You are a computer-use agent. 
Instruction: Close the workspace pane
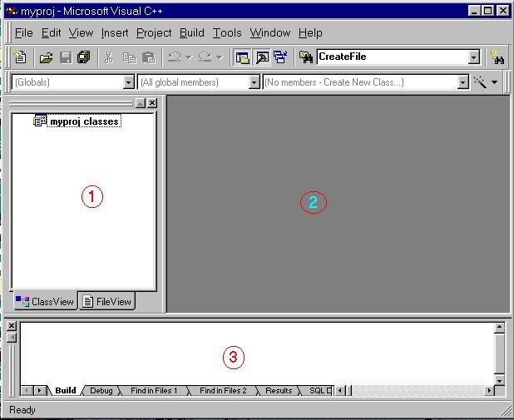pos(152,103)
